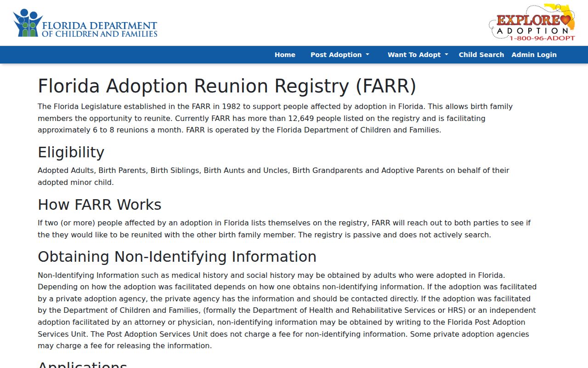Click the Obtaining Non-Identifying Information heading
Screen dimensions: 588x368
(x=177, y=257)
